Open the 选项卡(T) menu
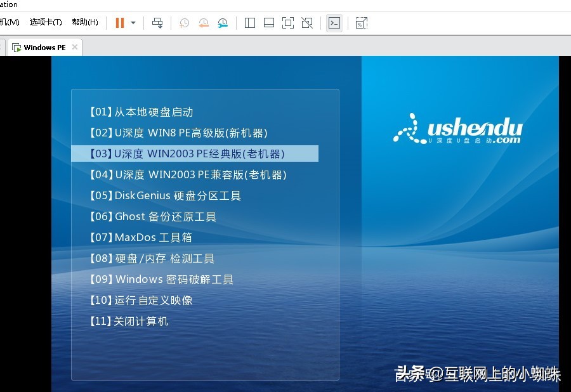Image resolution: width=571 pixels, height=392 pixels. [44, 21]
